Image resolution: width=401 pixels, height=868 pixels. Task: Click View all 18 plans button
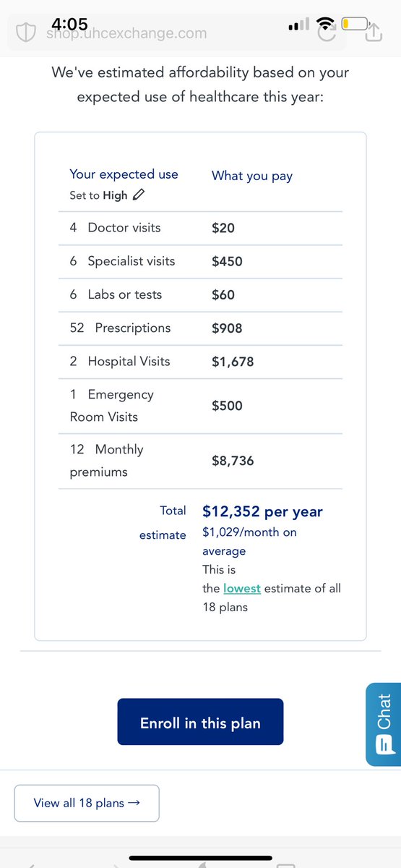(x=87, y=803)
